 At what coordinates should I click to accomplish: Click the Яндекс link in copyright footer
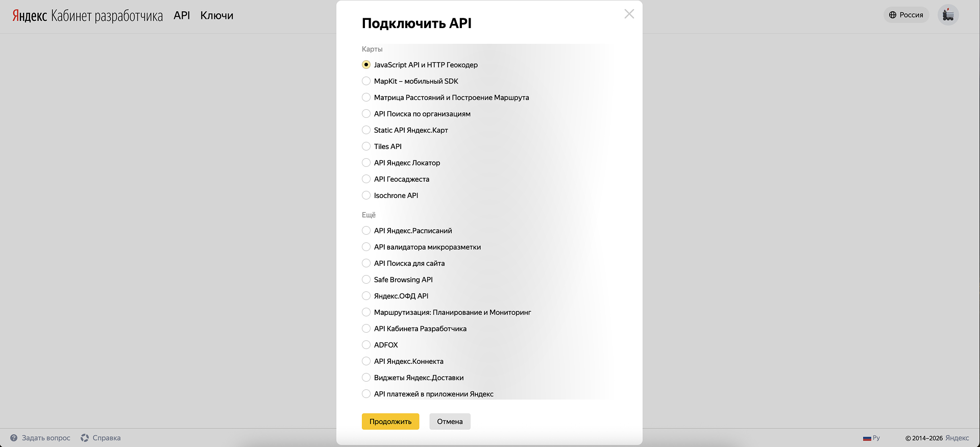click(957, 438)
